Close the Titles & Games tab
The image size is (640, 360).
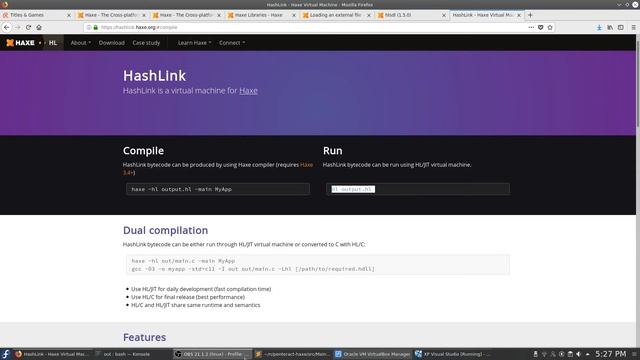click(69, 15)
